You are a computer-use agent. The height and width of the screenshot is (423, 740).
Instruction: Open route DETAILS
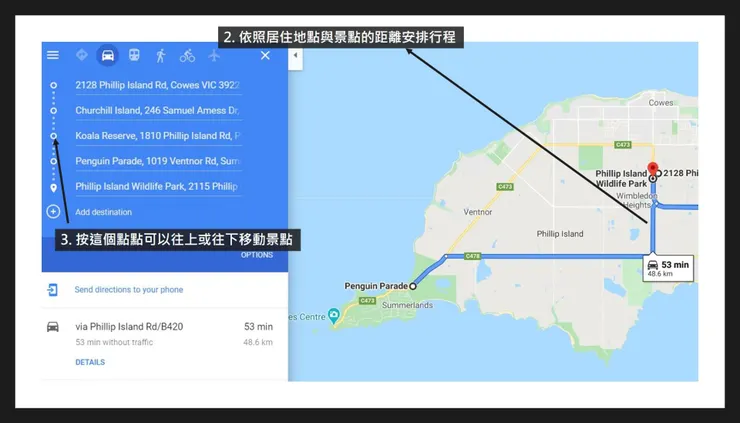click(x=90, y=362)
